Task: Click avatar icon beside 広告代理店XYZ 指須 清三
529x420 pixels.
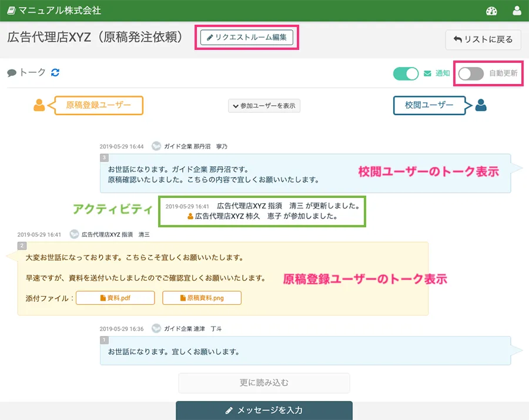Action: (x=74, y=234)
